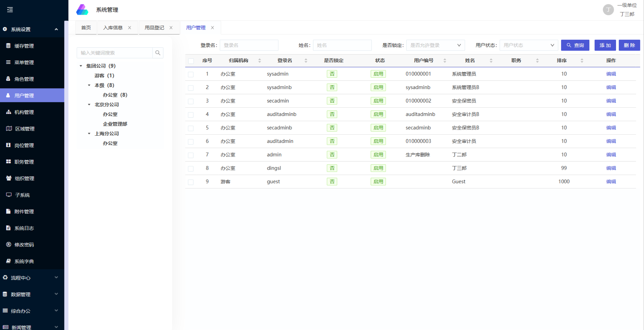
Task: Open 缓存管理 via its database icon
Action: point(8,46)
